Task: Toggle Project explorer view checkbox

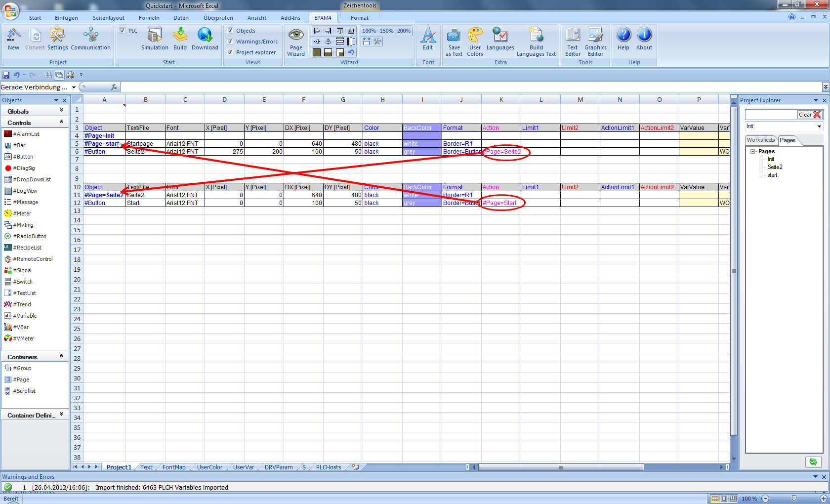Action: pyautogui.click(x=230, y=52)
